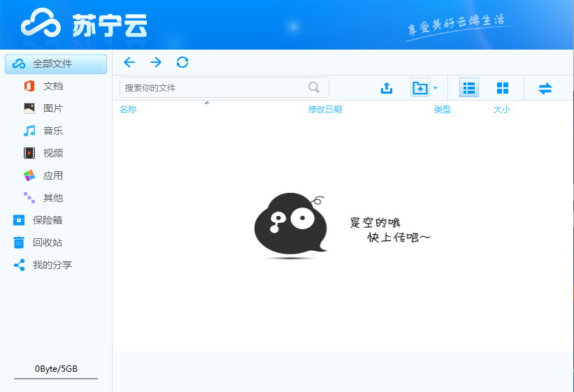574x392 pixels.
Task: Open the 图片 category
Action: coord(53,108)
